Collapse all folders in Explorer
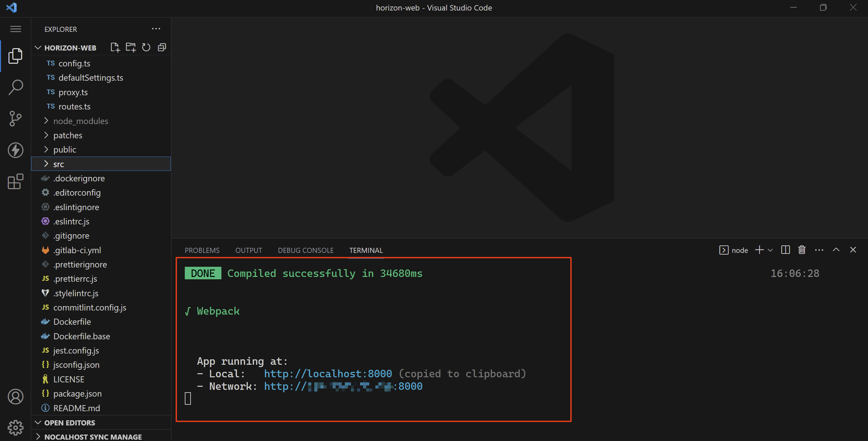 (162, 47)
